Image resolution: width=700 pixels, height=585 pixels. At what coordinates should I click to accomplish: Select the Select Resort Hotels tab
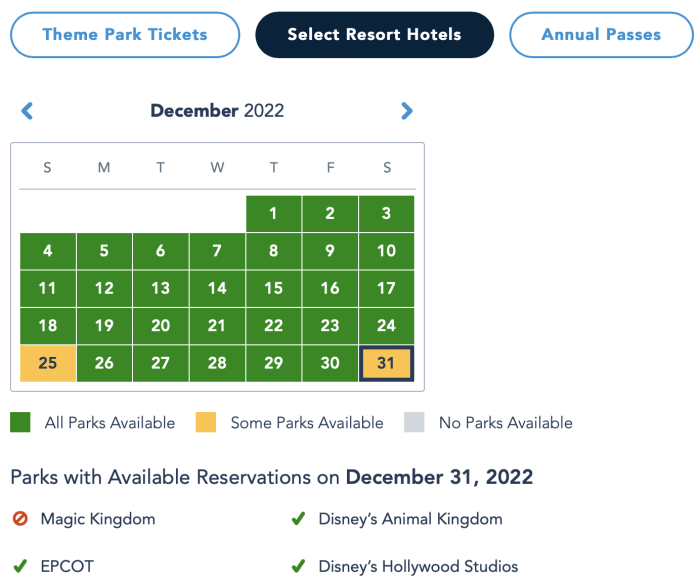click(375, 35)
